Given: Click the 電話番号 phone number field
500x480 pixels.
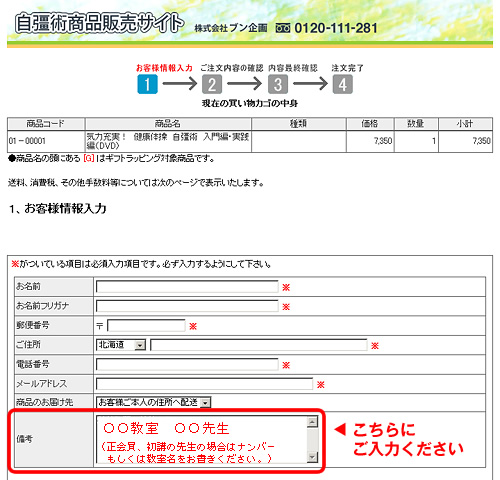Looking at the screenshot, I should 187,364.
